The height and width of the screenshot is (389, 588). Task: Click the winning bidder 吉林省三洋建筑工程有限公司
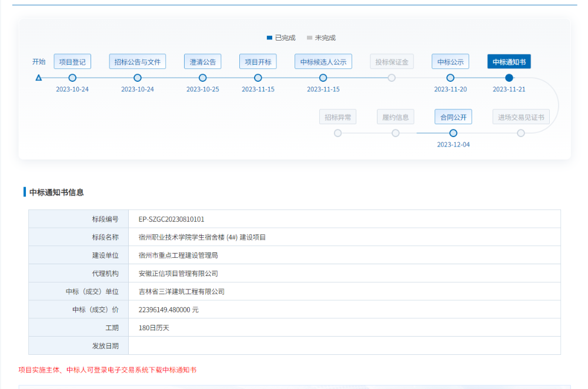182,291
